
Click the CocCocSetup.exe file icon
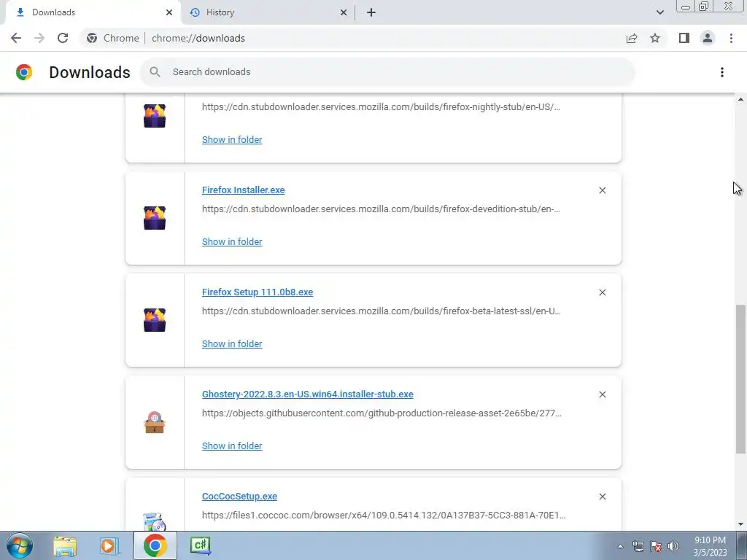pyautogui.click(x=155, y=522)
